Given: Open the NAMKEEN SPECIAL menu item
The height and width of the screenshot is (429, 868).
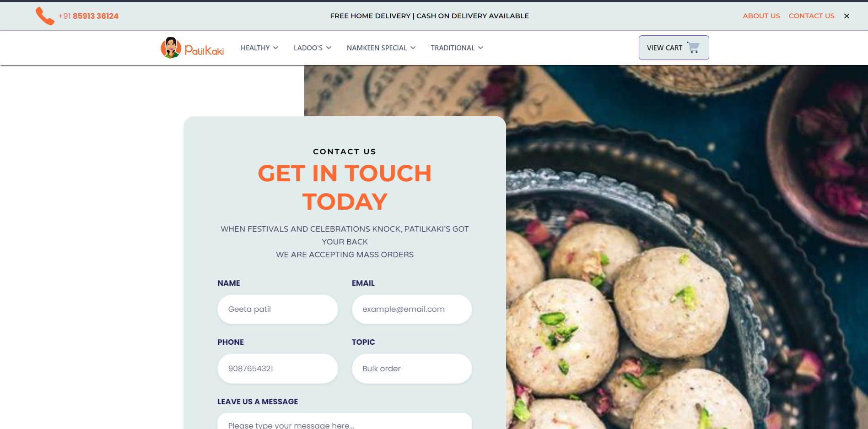Looking at the screenshot, I should point(377,48).
